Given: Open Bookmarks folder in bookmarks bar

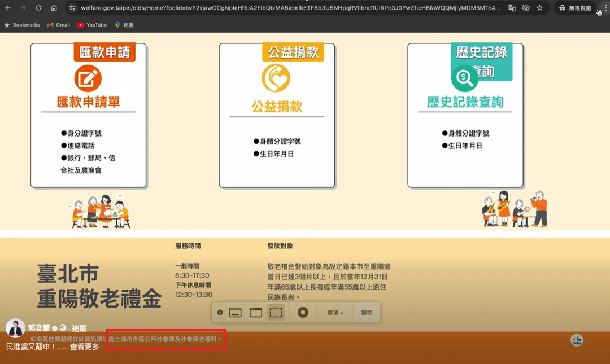Looking at the screenshot, I should 22,25.
